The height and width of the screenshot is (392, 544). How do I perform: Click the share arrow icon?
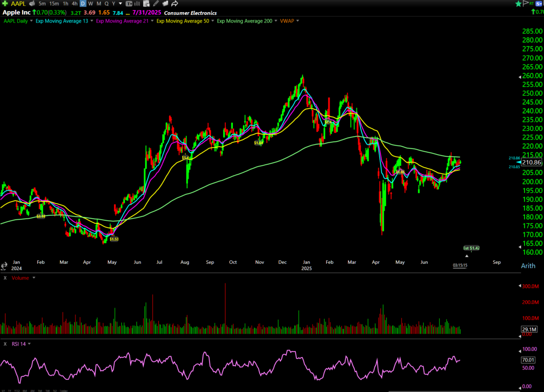[x=175, y=3]
